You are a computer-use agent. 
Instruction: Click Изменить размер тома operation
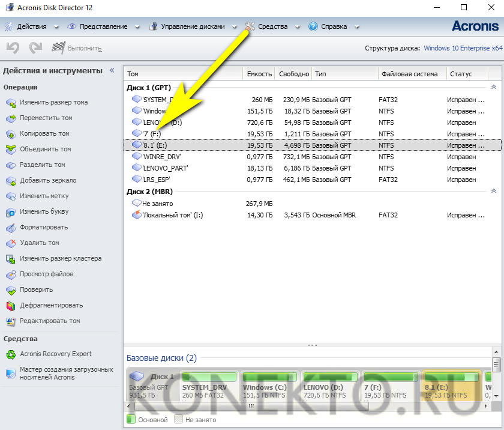(x=53, y=103)
